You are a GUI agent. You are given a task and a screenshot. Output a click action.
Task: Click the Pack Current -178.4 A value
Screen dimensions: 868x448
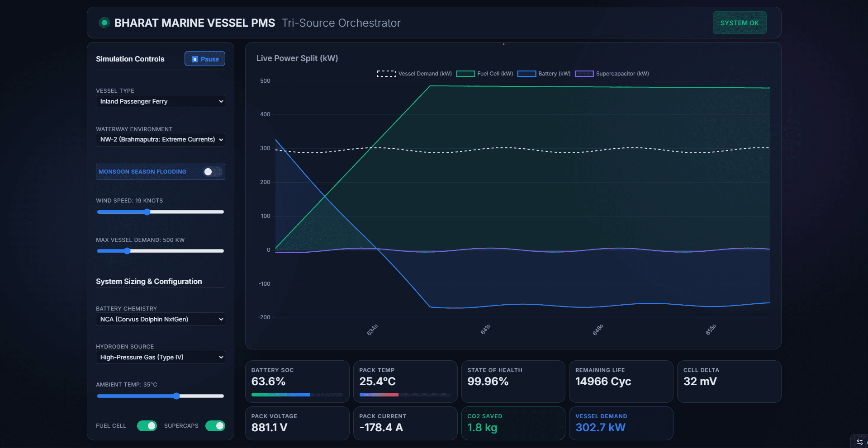[381, 428]
